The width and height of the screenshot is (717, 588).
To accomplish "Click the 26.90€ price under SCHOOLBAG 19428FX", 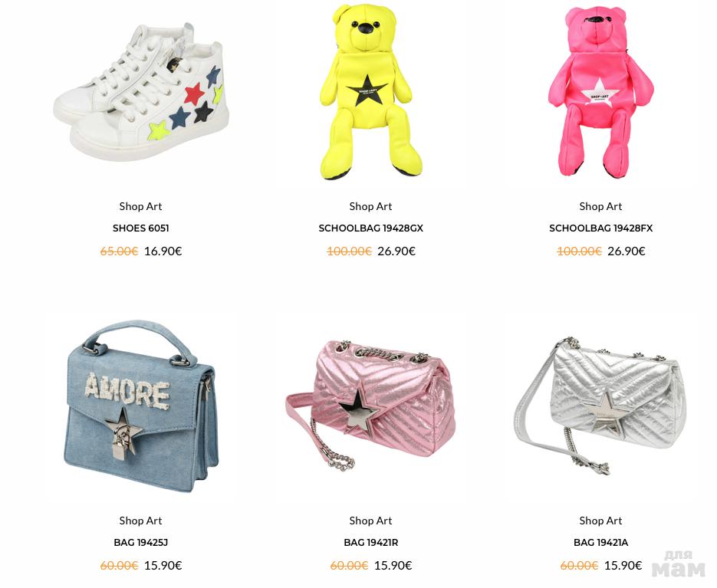I will 627,251.
